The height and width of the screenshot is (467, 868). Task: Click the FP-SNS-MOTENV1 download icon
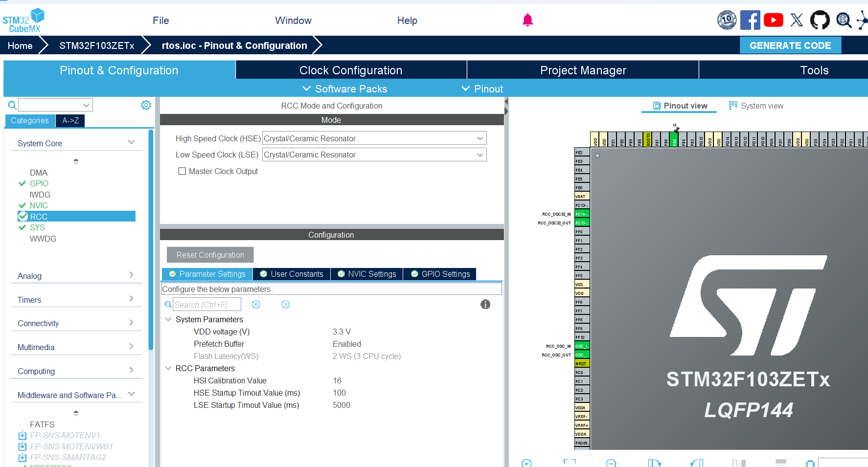point(22,435)
